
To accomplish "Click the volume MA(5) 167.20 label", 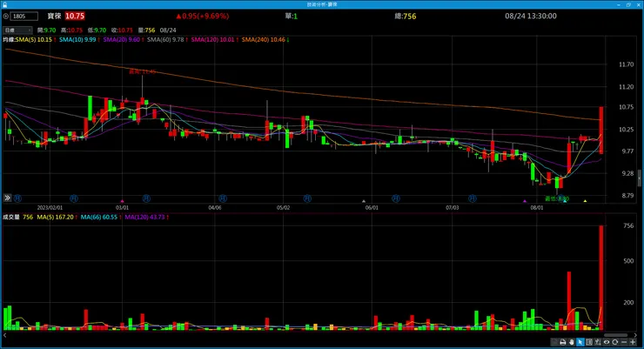I will point(55,217).
